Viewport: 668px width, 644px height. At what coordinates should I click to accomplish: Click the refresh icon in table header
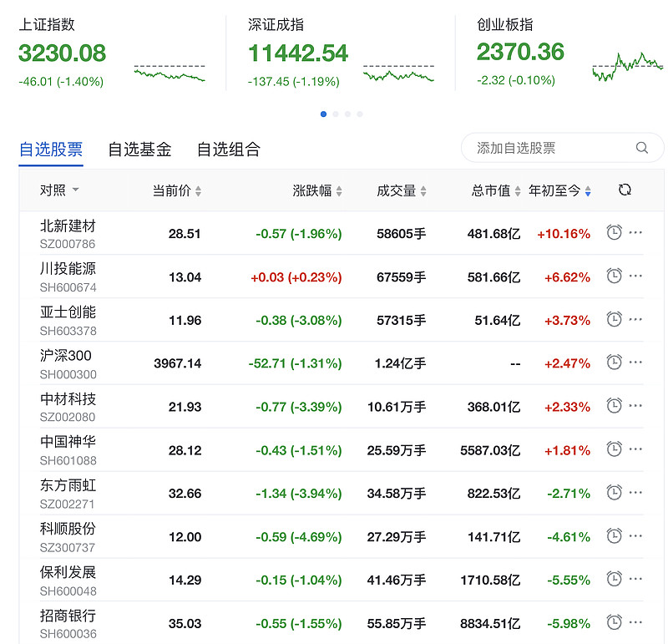(625, 190)
